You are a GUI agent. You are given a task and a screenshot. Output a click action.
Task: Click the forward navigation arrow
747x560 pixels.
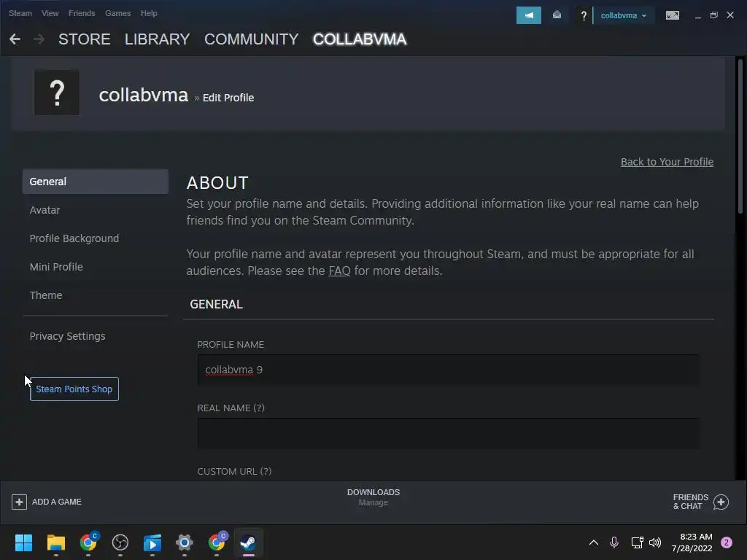(39, 39)
